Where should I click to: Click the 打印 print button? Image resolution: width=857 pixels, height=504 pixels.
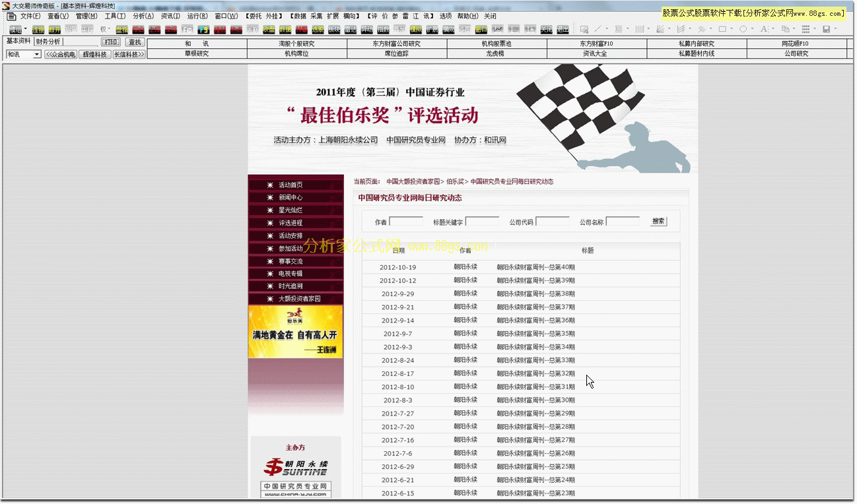111,42
